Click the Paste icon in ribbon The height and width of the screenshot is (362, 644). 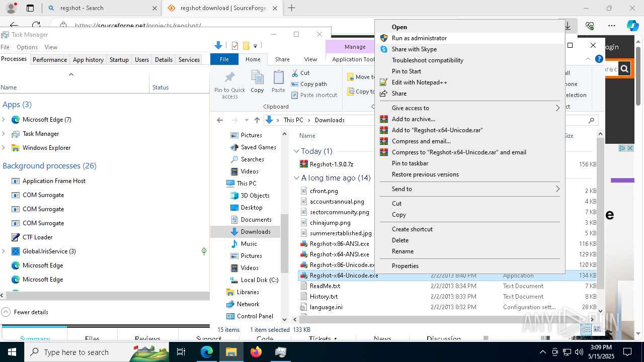click(278, 78)
